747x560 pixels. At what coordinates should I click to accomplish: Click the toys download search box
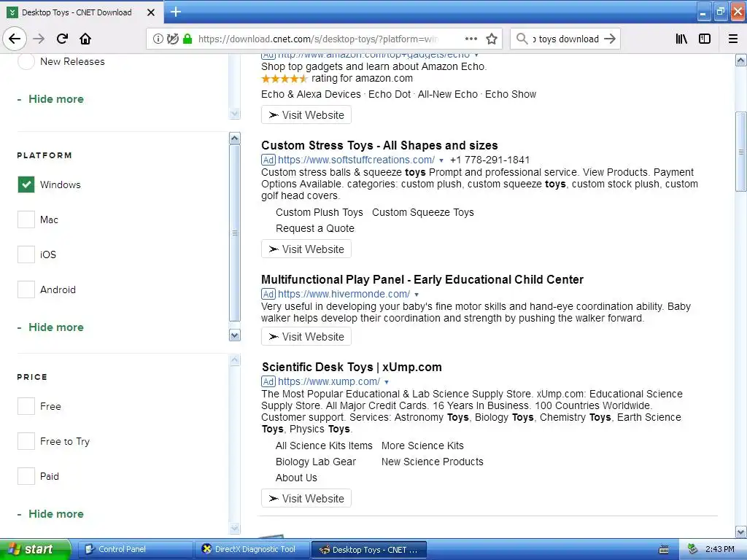click(565, 39)
